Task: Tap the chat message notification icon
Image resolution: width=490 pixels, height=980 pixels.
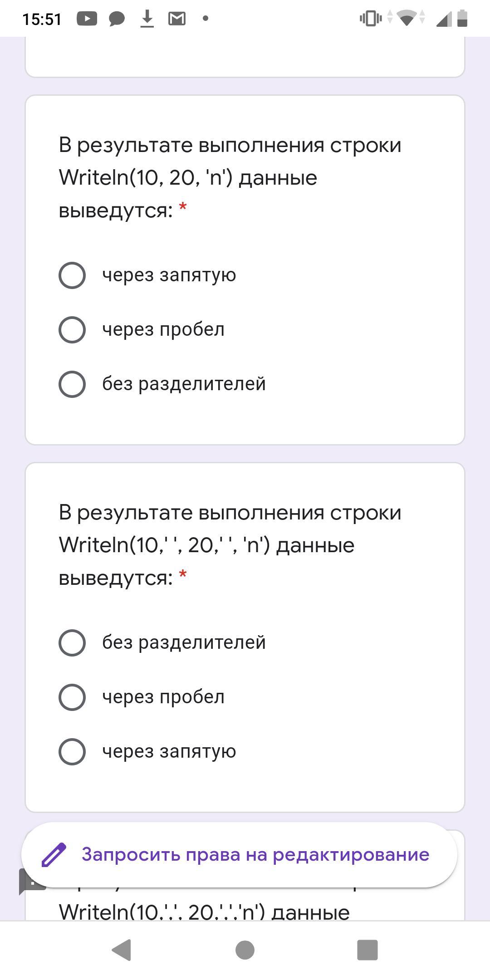Action: pos(117,19)
